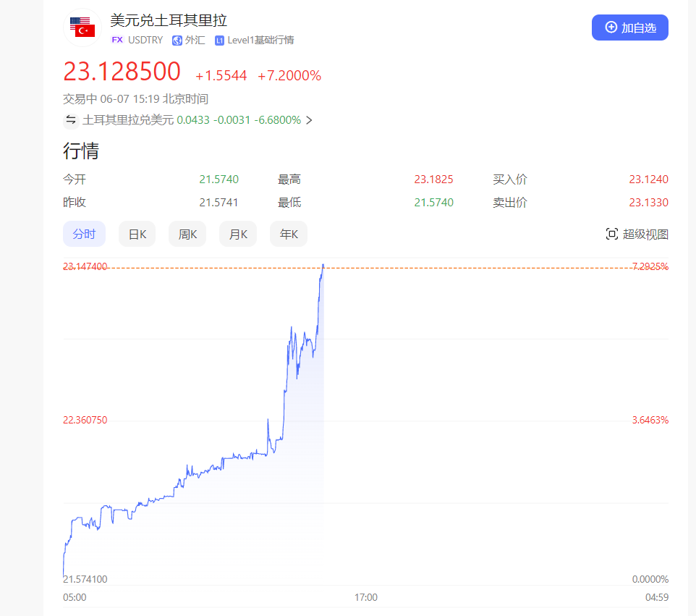This screenshot has width=696, height=616.
Task: Switch to 年K chart tab
Action: tap(289, 234)
